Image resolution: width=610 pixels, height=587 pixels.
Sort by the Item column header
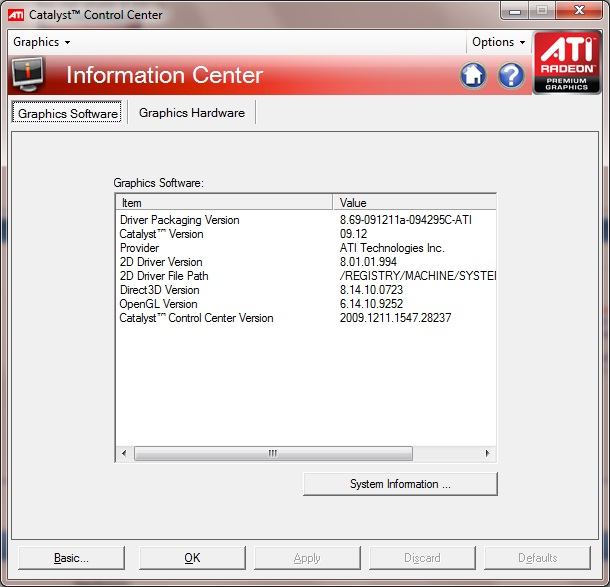point(224,202)
